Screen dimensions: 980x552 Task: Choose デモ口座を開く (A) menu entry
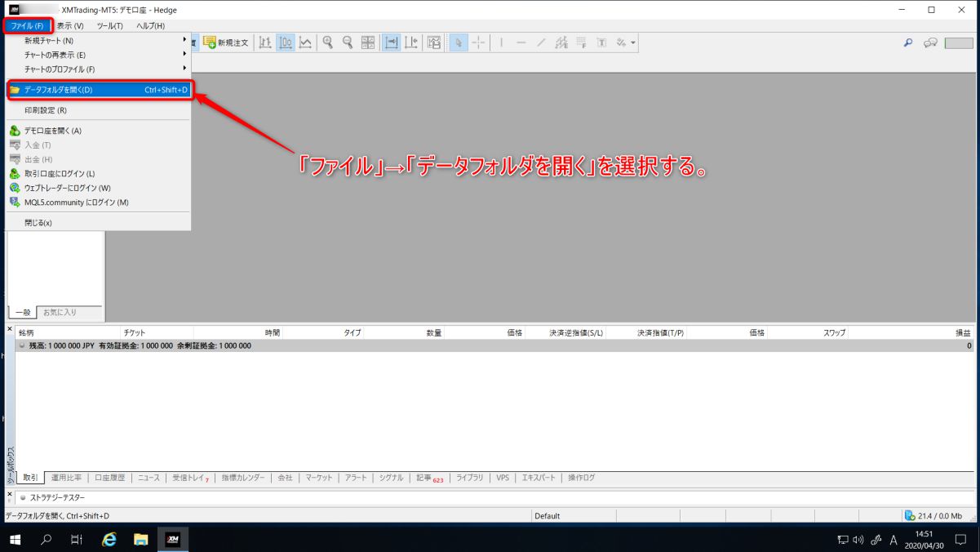click(x=99, y=131)
